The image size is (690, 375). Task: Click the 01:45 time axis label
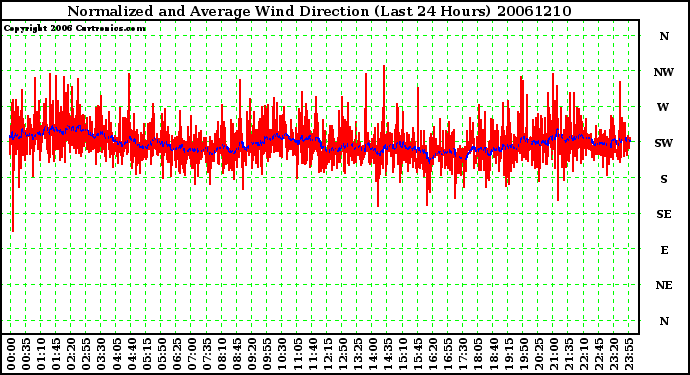point(56,354)
